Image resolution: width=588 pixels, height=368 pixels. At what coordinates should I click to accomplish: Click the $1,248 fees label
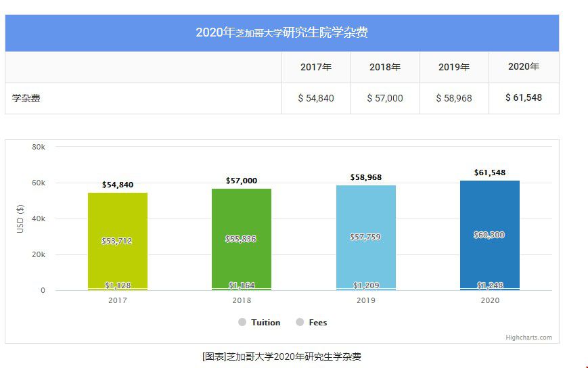point(490,285)
